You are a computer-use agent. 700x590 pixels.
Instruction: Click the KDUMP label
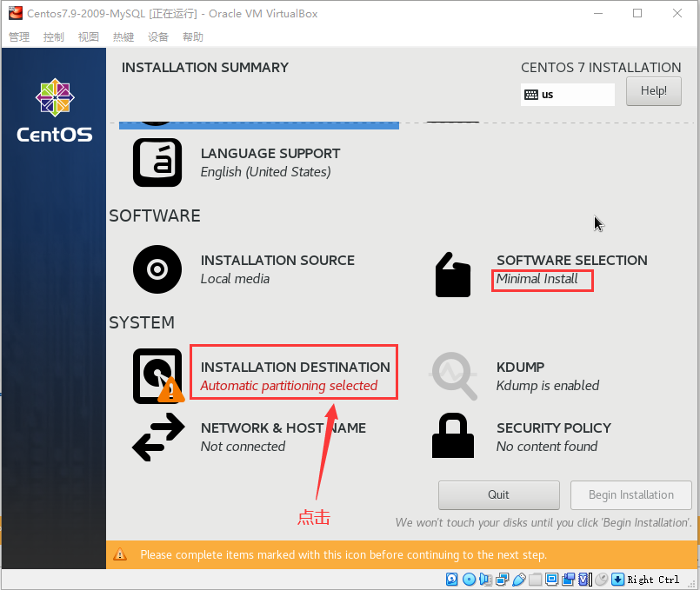click(x=521, y=367)
